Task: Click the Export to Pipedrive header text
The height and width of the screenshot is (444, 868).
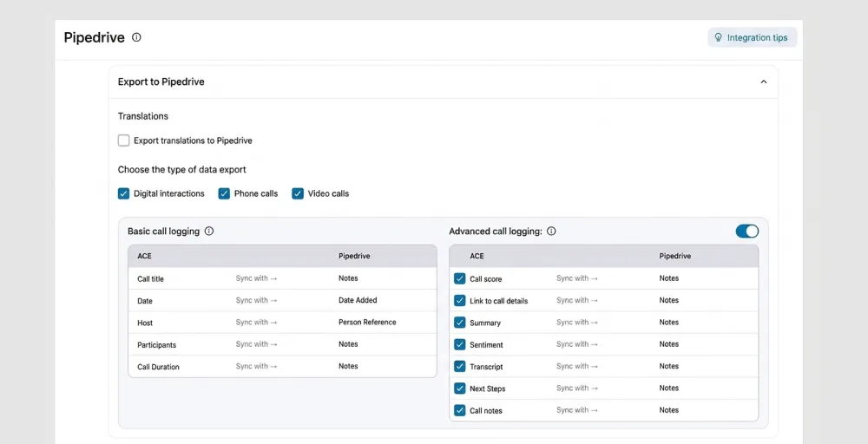Action: [x=161, y=82]
